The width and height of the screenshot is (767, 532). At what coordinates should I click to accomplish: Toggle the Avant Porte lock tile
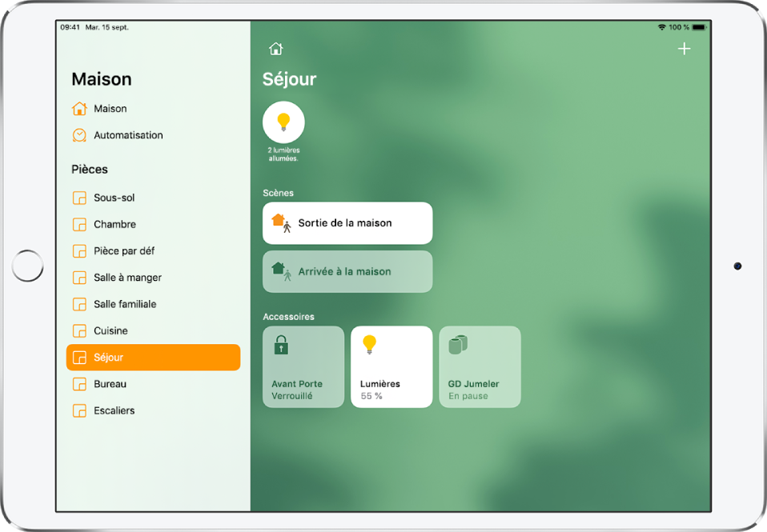303,366
